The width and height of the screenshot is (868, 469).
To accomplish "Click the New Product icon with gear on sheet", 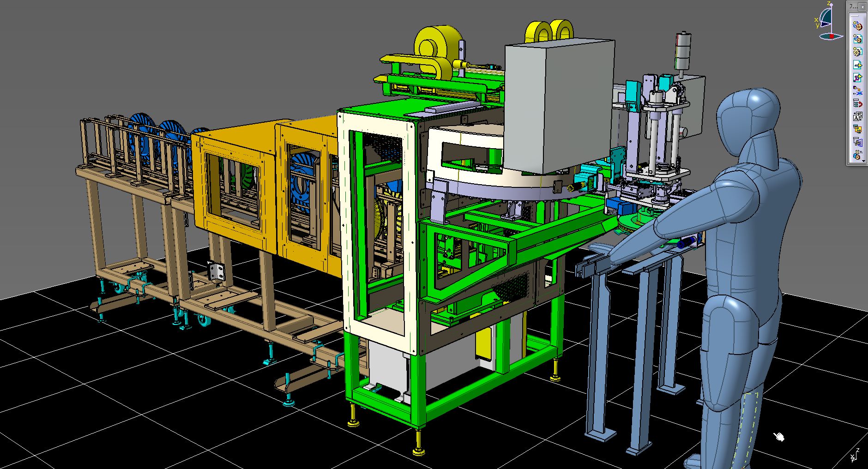I will (x=857, y=39).
